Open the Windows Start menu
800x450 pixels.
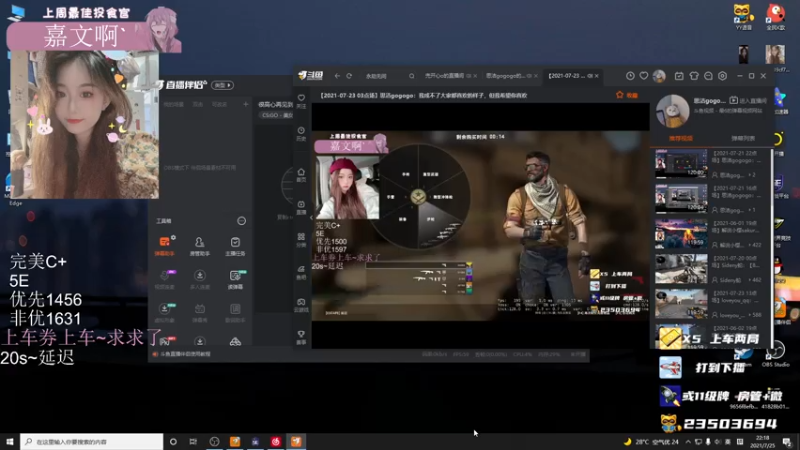click(x=10, y=441)
